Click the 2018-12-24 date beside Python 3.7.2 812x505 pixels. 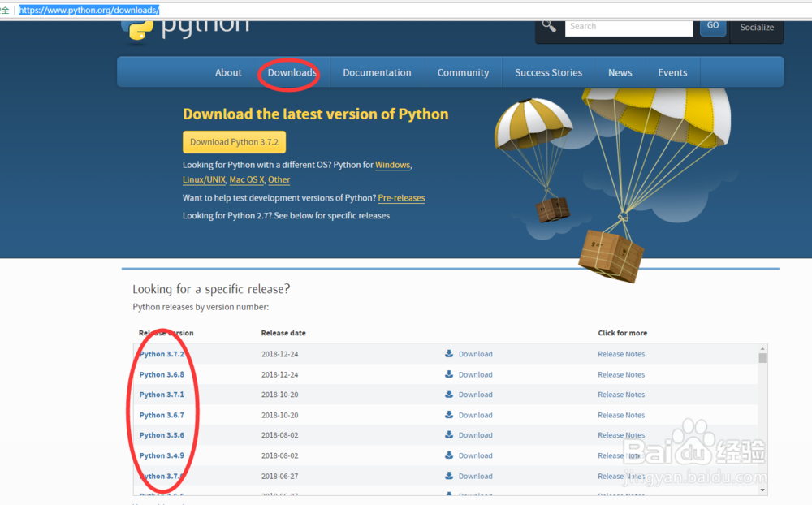click(279, 354)
